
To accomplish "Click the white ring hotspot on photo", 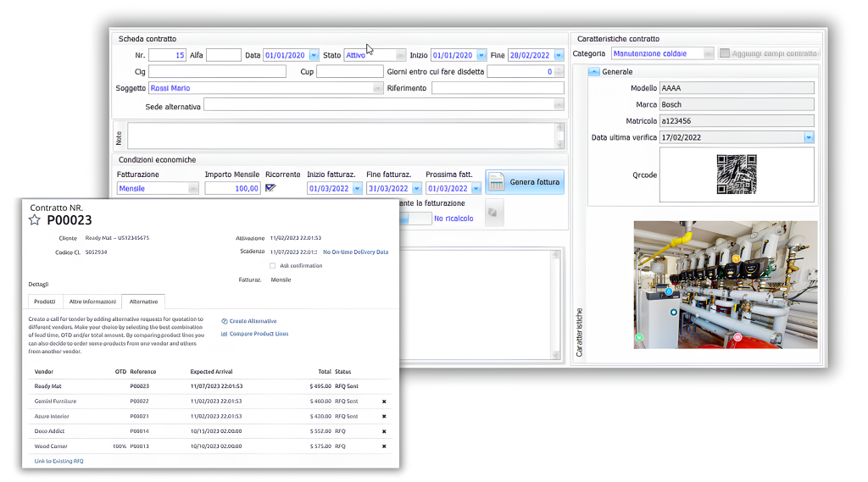I will [x=674, y=313].
